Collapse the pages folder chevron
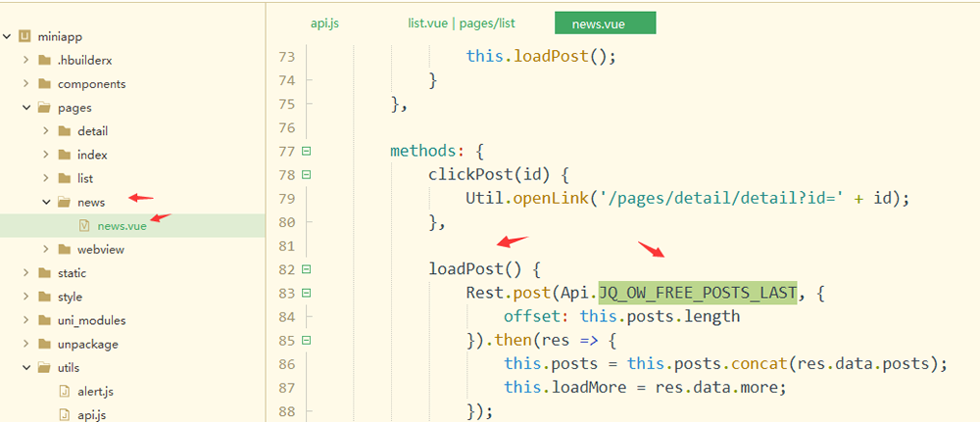980x422 pixels. (26, 108)
